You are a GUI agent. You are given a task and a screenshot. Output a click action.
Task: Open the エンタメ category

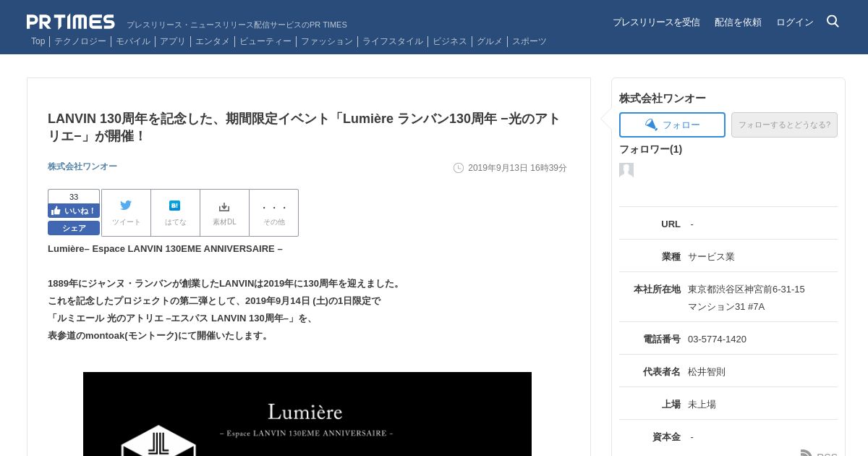[213, 41]
